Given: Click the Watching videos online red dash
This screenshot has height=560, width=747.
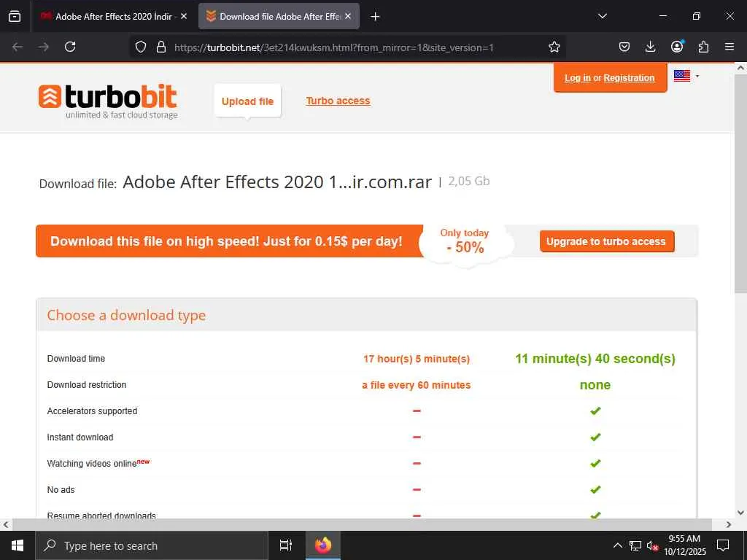Looking at the screenshot, I should click(417, 463).
